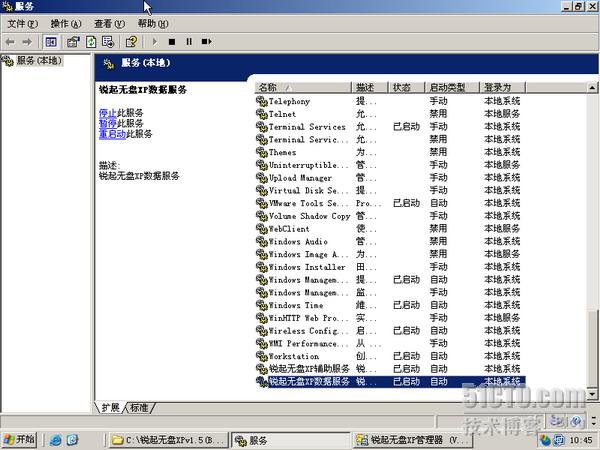
Task: Click the 暂停 this service link
Action: click(108, 123)
